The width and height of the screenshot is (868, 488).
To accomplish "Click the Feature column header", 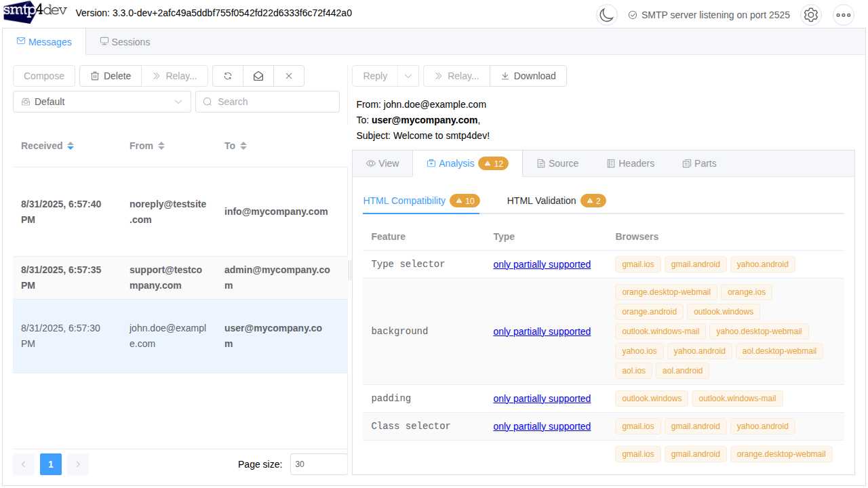I will click(389, 237).
